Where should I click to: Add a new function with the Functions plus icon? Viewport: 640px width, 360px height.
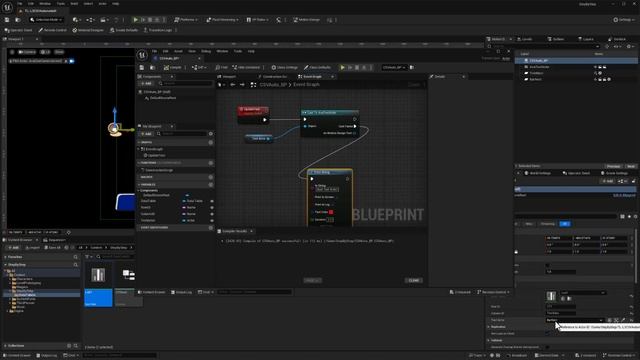(x=211, y=163)
